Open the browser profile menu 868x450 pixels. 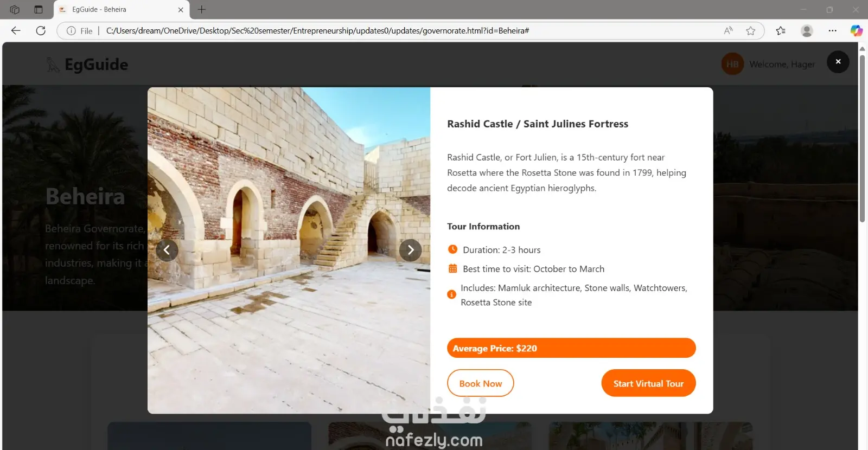pyautogui.click(x=807, y=31)
